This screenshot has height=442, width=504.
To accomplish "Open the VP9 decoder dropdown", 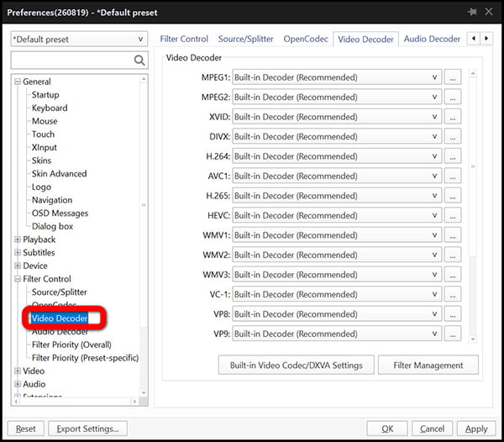I will [x=337, y=334].
